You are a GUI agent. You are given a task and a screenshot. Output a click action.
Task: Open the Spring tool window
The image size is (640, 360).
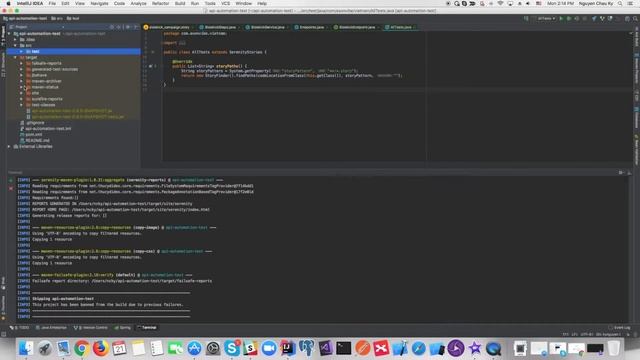tap(122, 328)
